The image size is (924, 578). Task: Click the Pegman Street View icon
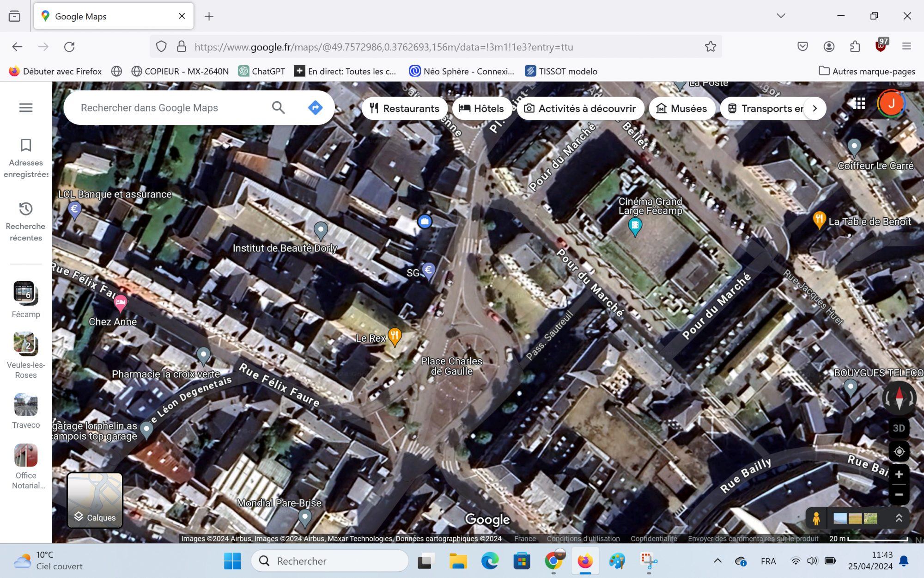click(816, 518)
